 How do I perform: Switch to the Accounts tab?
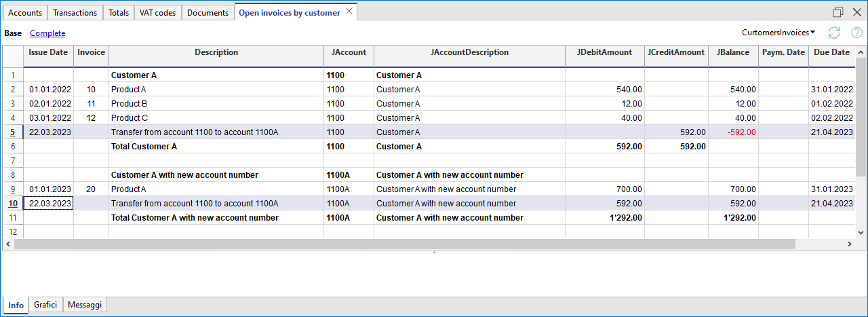25,13
